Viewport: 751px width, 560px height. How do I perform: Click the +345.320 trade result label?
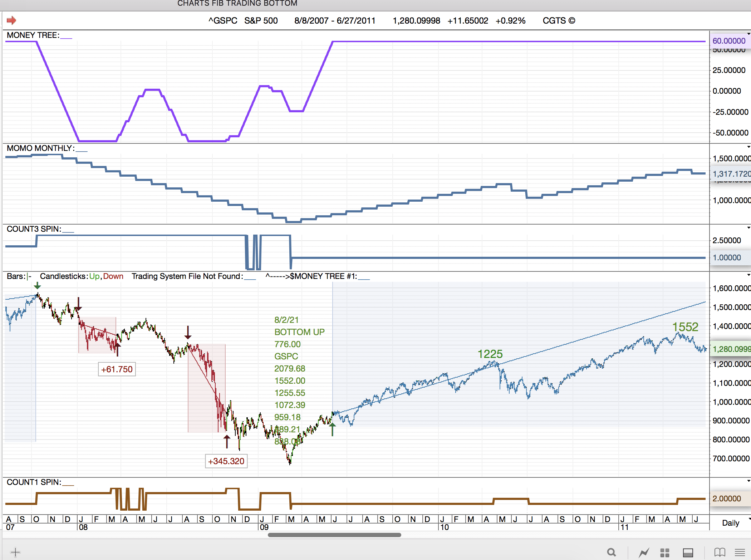pos(226,461)
